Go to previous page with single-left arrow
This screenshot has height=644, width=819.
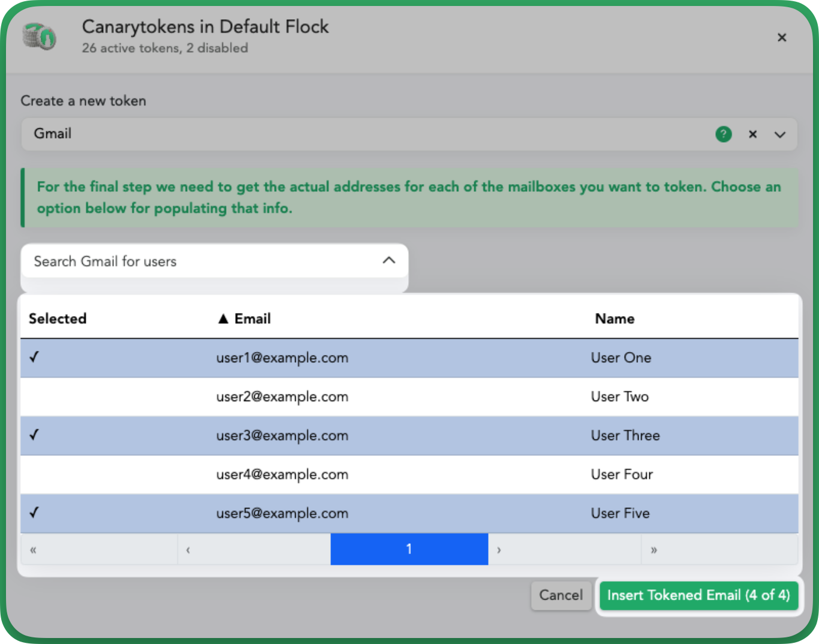click(x=254, y=549)
